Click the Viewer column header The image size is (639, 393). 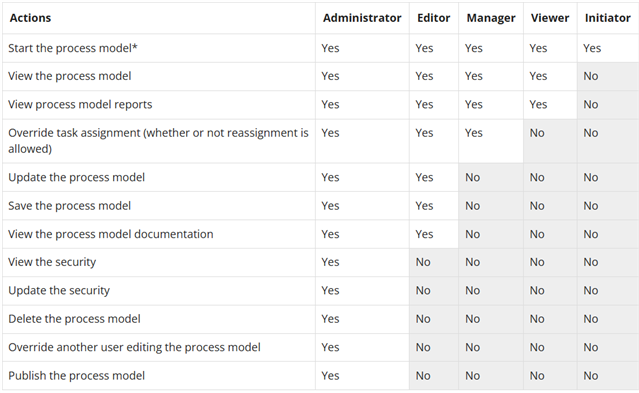click(550, 18)
